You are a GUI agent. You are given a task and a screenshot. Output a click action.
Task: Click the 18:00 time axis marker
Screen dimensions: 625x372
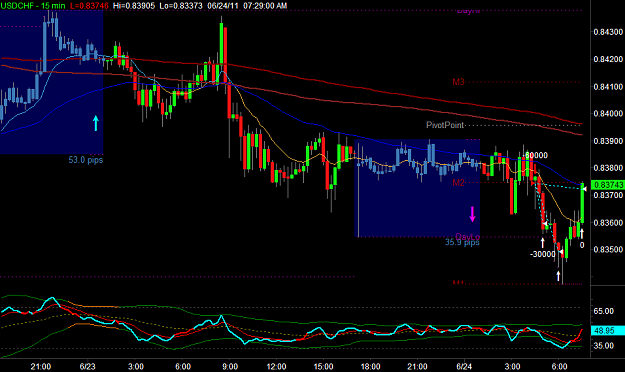(370, 366)
